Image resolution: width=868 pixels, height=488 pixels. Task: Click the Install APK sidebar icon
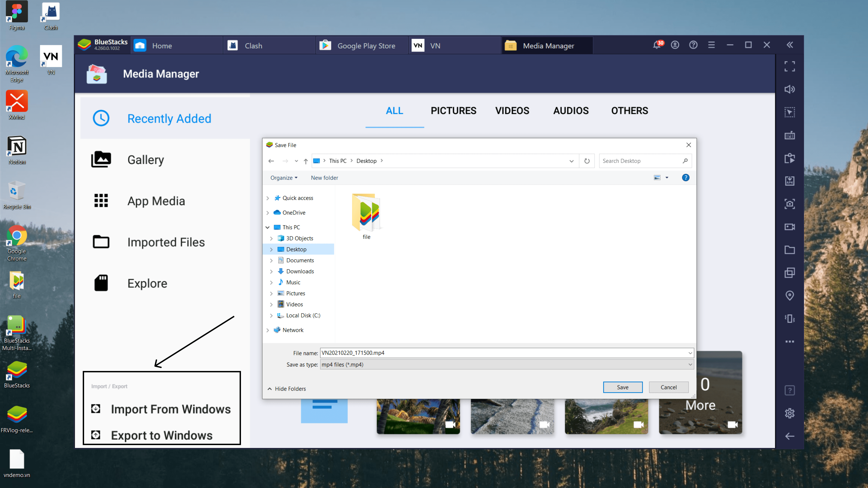click(x=790, y=181)
